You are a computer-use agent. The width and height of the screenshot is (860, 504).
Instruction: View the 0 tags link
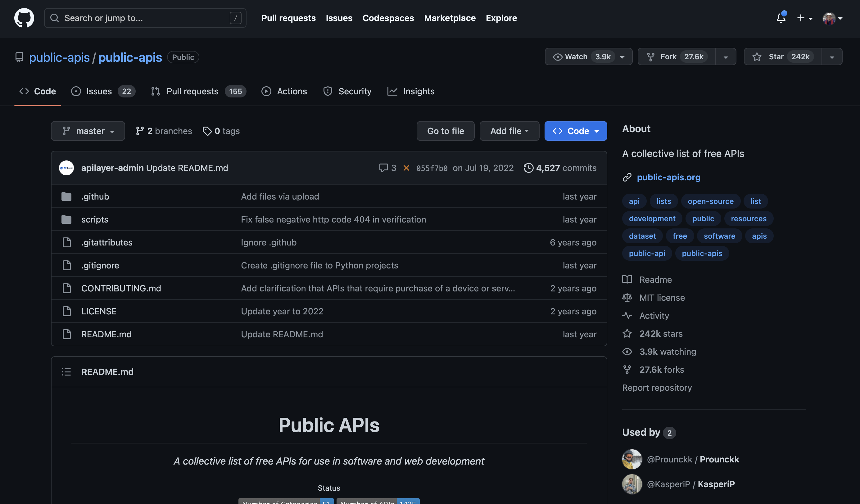point(221,131)
